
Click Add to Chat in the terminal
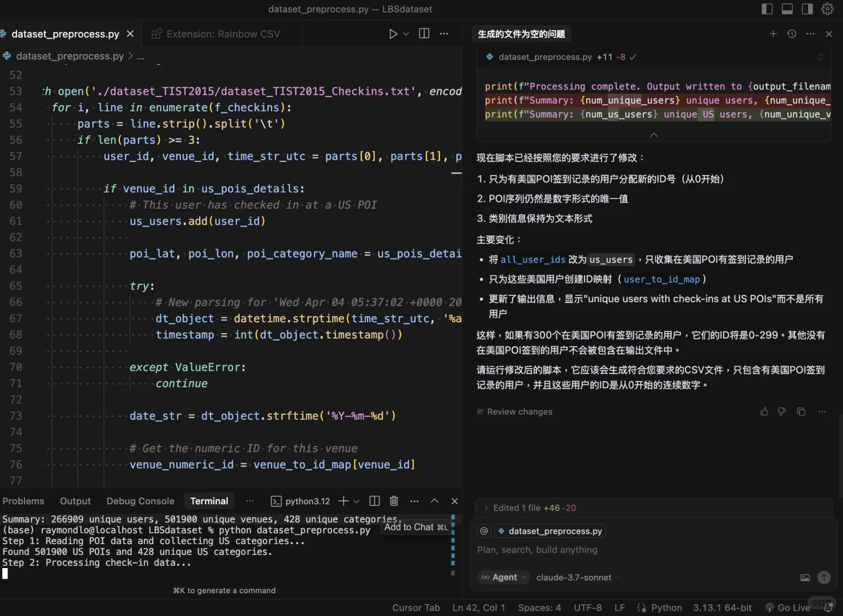click(x=416, y=527)
